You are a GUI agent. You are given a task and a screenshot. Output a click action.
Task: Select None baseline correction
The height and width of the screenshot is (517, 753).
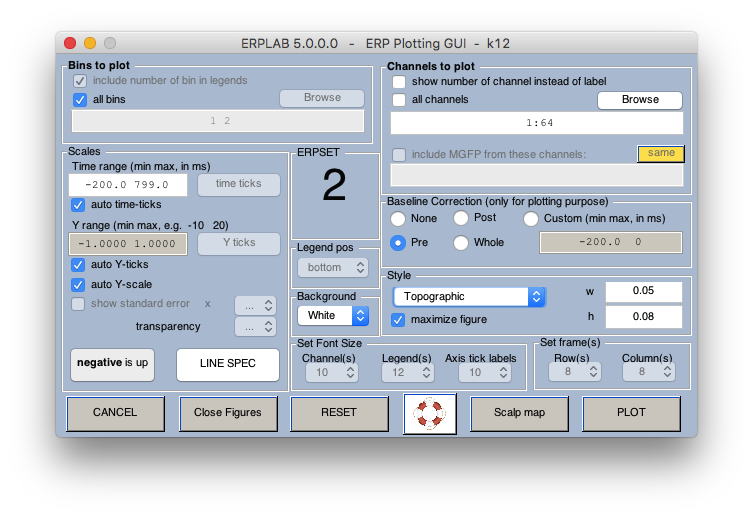click(398, 219)
